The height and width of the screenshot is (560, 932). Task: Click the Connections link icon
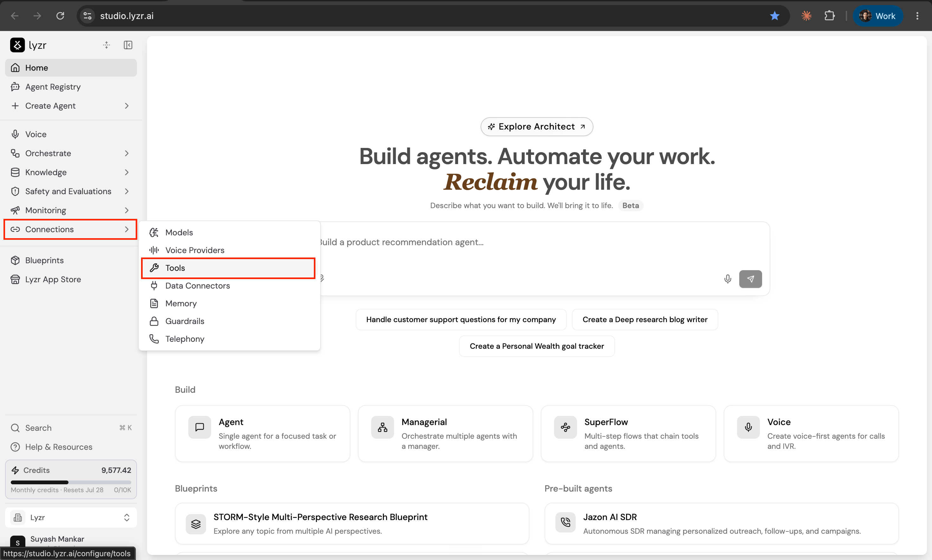click(x=15, y=229)
